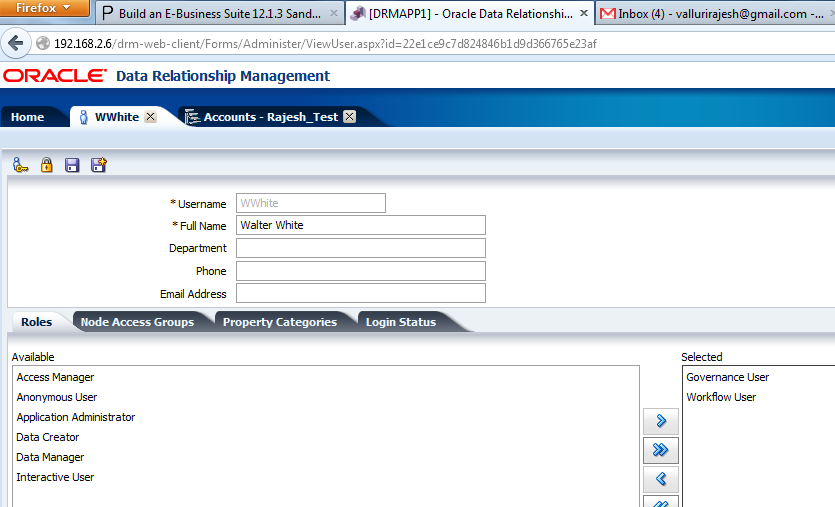Switch to the WWhite tab

(x=117, y=117)
